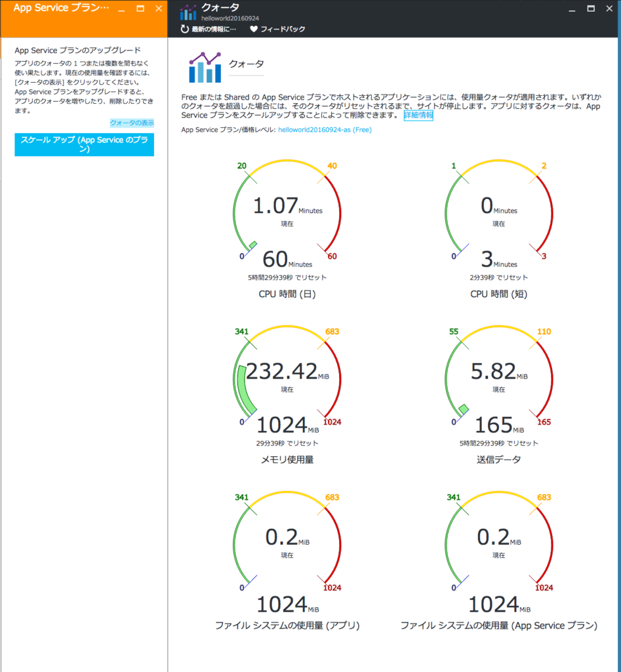Click the CPU 時間 (短) label
This screenshot has width=621, height=672.
(x=498, y=294)
